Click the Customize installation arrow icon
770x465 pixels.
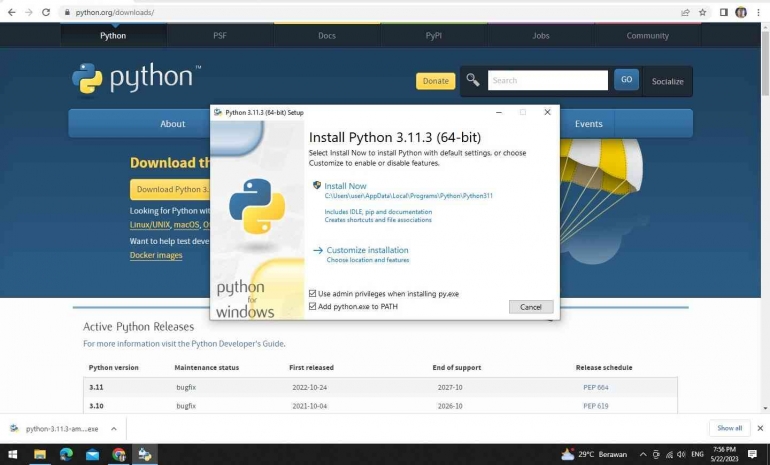coord(318,250)
